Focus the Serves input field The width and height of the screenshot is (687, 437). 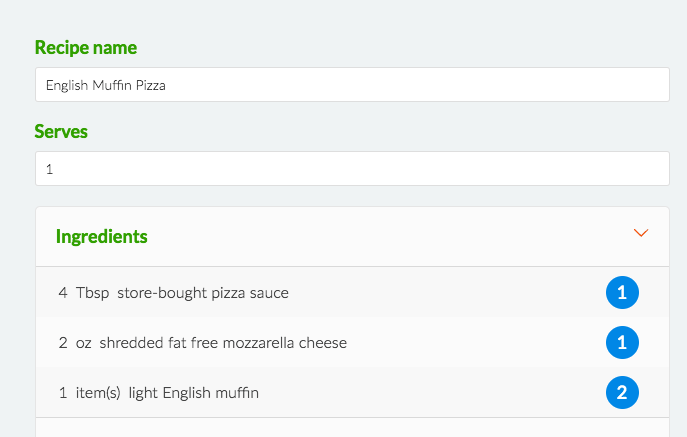[352, 169]
